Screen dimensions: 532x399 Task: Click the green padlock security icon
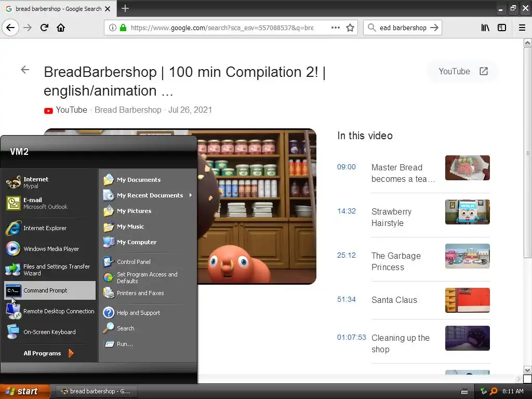tap(123, 28)
